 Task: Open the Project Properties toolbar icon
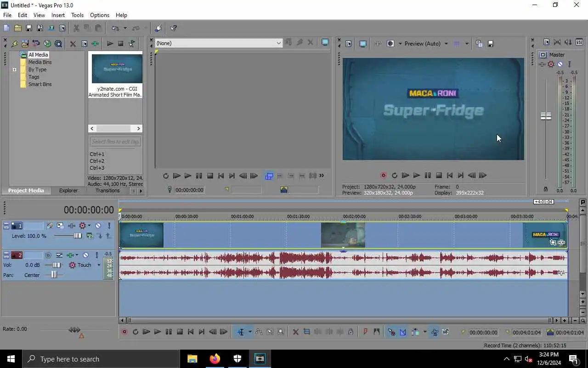[62, 28]
